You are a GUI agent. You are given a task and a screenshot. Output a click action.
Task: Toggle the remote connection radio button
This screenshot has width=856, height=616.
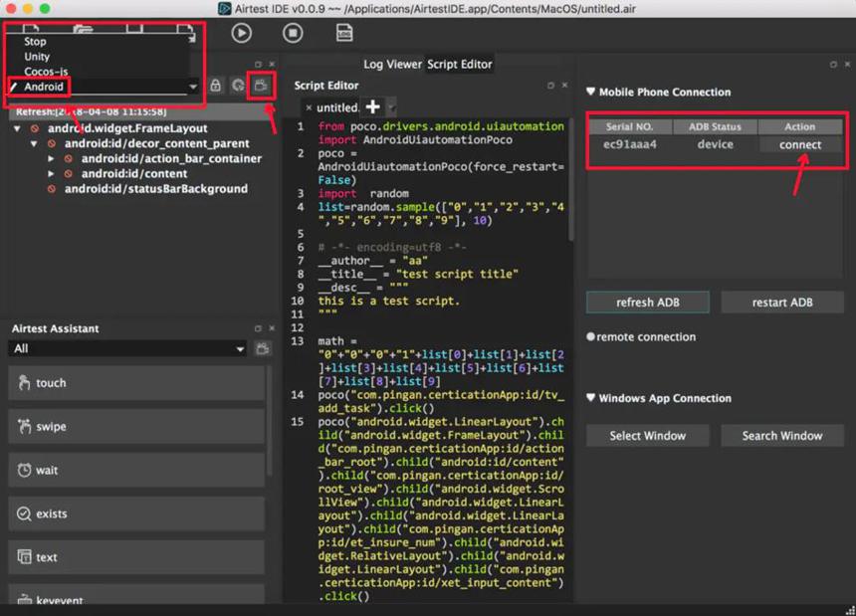(x=590, y=336)
